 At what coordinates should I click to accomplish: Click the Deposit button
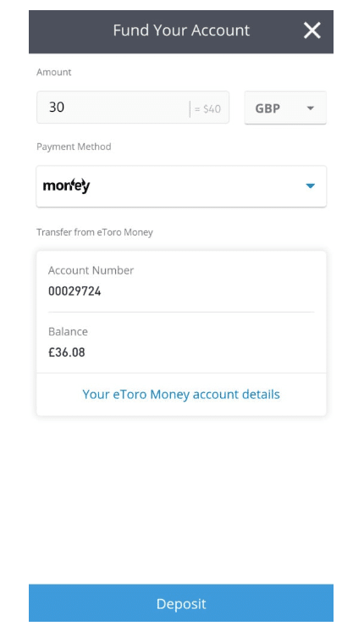coord(181,603)
